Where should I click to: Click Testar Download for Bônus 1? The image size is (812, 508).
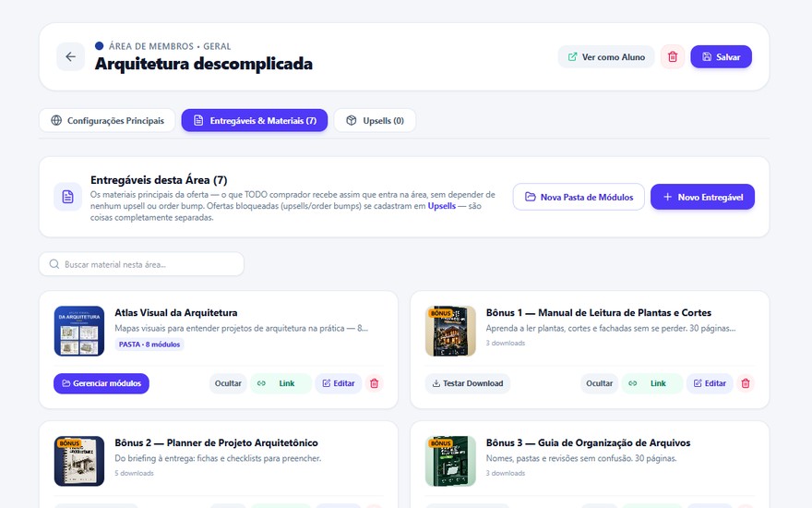(x=468, y=383)
